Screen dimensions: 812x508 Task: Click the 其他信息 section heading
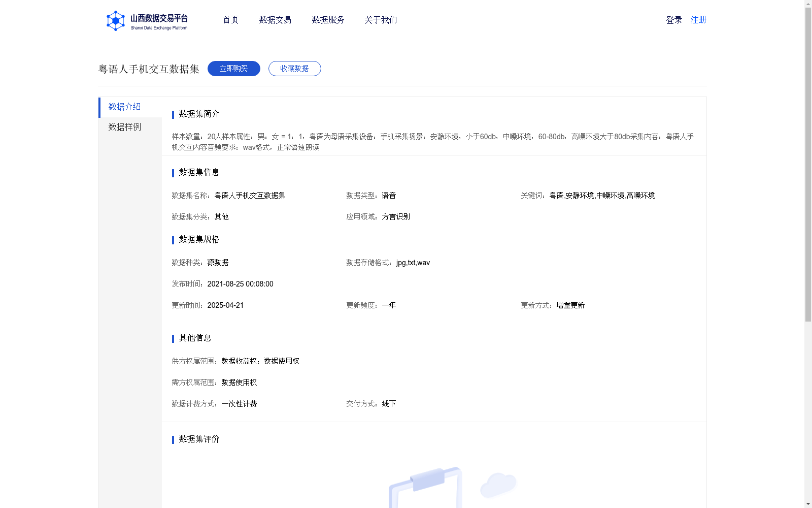[195, 338]
